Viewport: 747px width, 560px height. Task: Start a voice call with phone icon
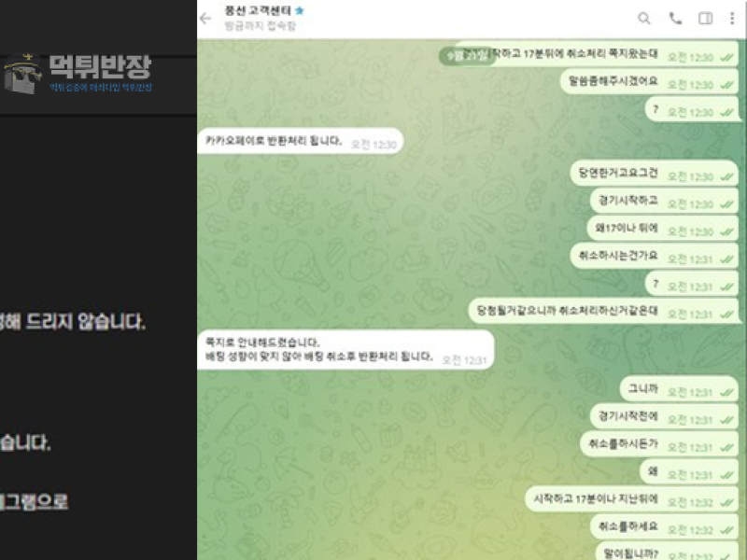tap(675, 19)
